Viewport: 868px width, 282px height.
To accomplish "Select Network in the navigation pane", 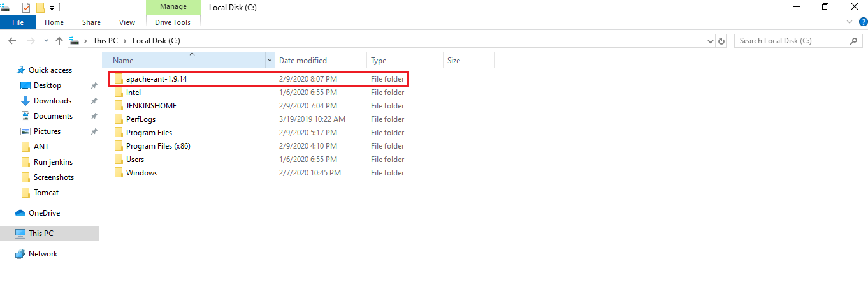I will click(x=43, y=254).
